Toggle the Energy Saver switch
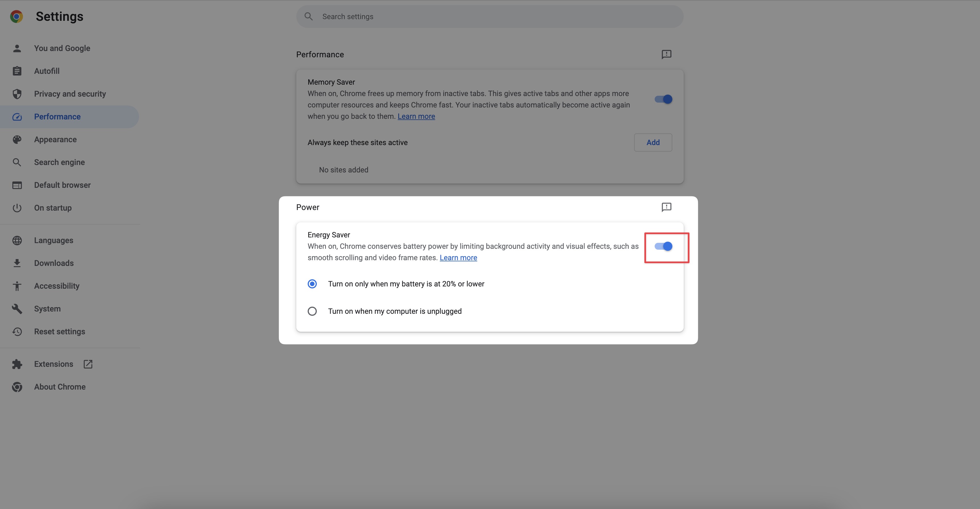 pyautogui.click(x=663, y=246)
